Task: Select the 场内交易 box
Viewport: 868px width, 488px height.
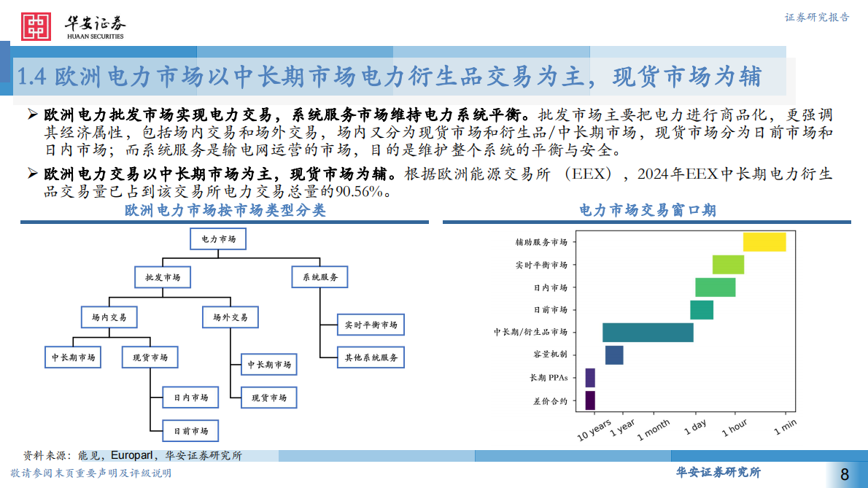Action: click(109, 317)
